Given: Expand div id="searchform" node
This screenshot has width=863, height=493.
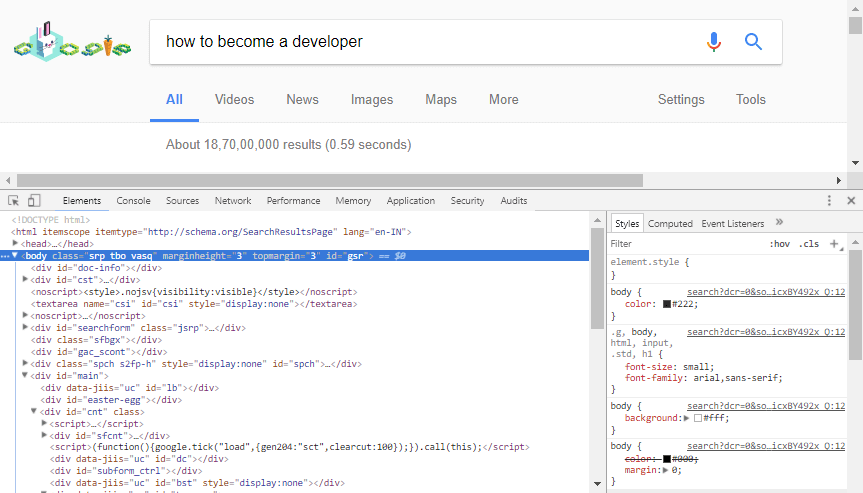Looking at the screenshot, I should click(x=25, y=327).
